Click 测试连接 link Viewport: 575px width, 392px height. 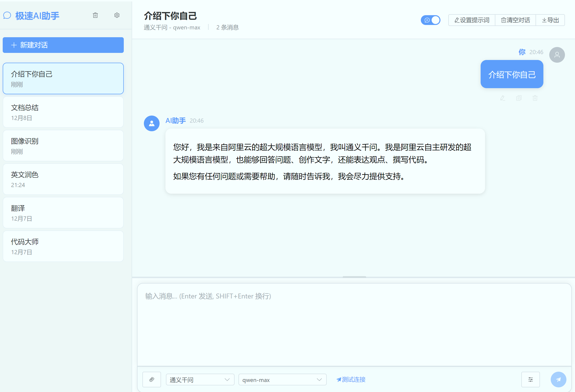click(x=351, y=380)
